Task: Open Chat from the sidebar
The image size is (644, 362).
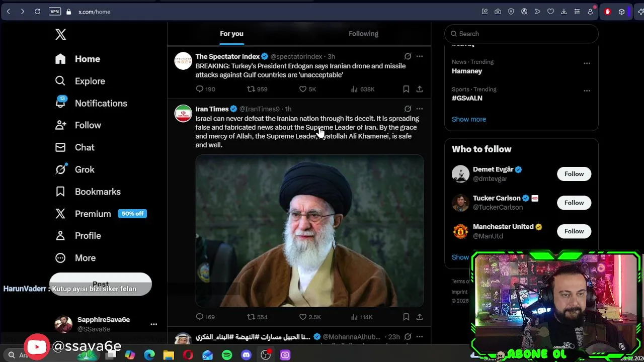Action: tap(75, 147)
